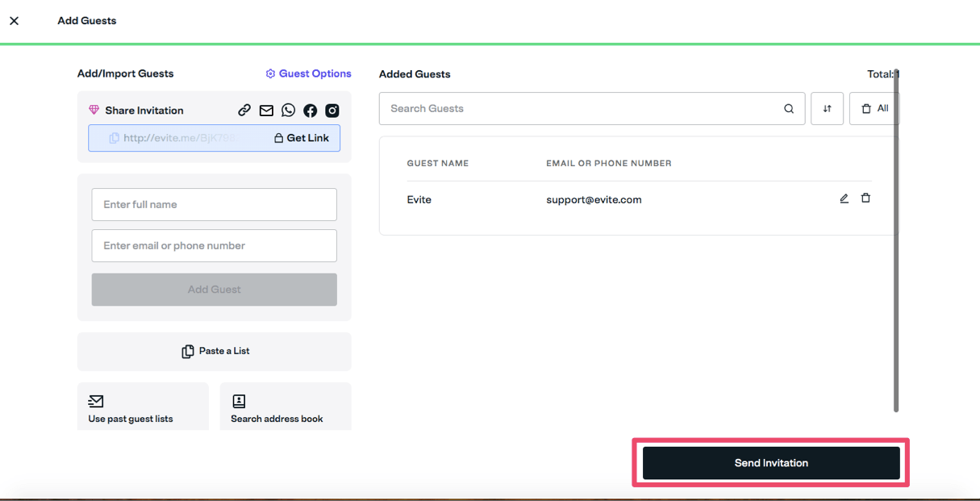Close the Add Guests dialog
The height and width of the screenshot is (501, 980).
coord(14,21)
